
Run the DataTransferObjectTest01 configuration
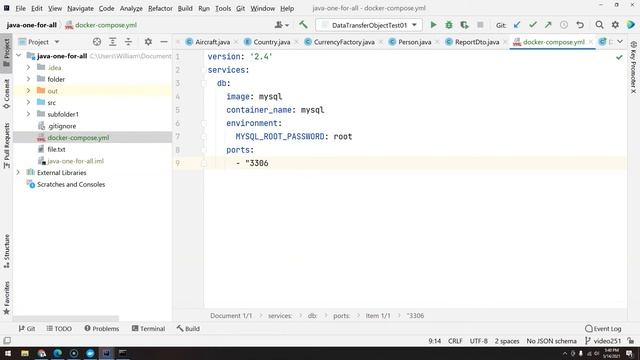click(433, 25)
